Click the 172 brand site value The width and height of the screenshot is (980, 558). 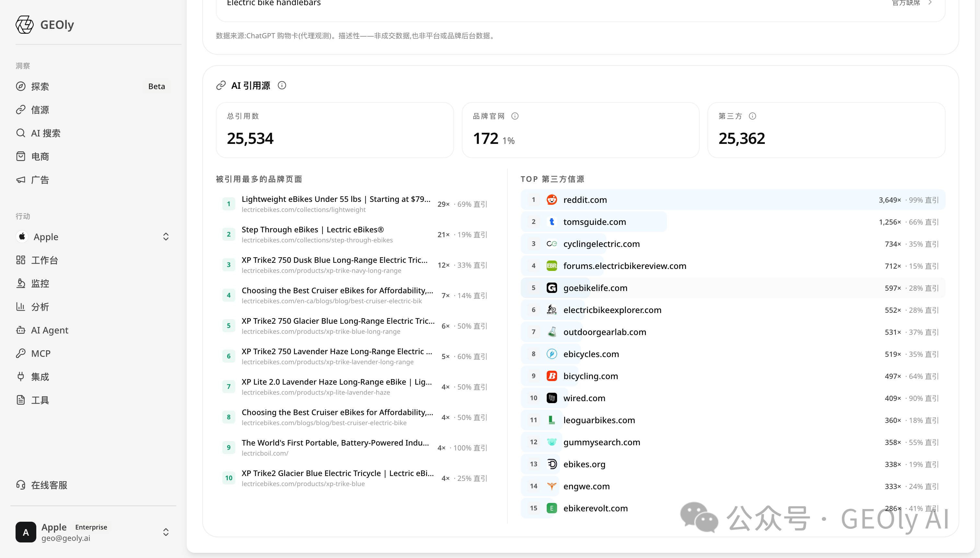tap(485, 138)
